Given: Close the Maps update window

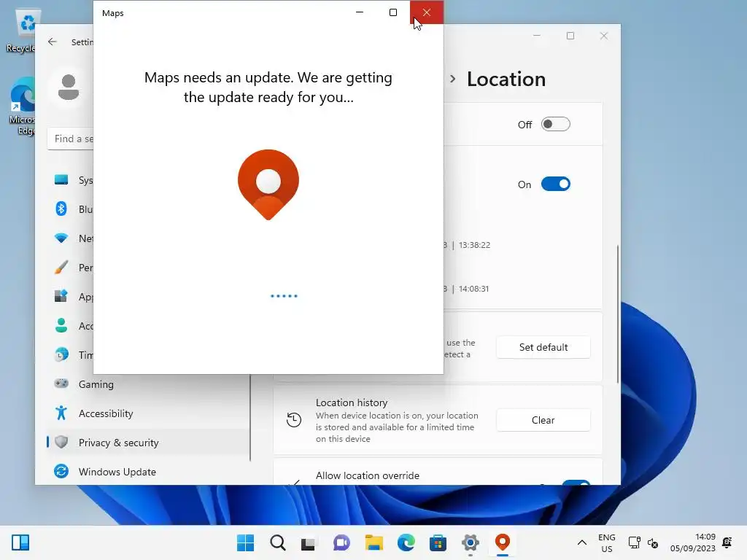Looking at the screenshot, I should point(426,12).
